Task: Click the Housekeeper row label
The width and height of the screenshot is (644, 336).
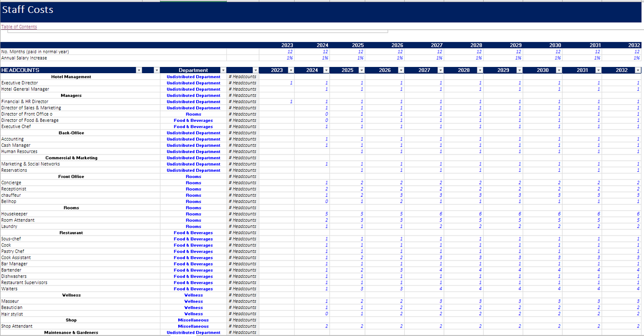Action: pos(14,214)
